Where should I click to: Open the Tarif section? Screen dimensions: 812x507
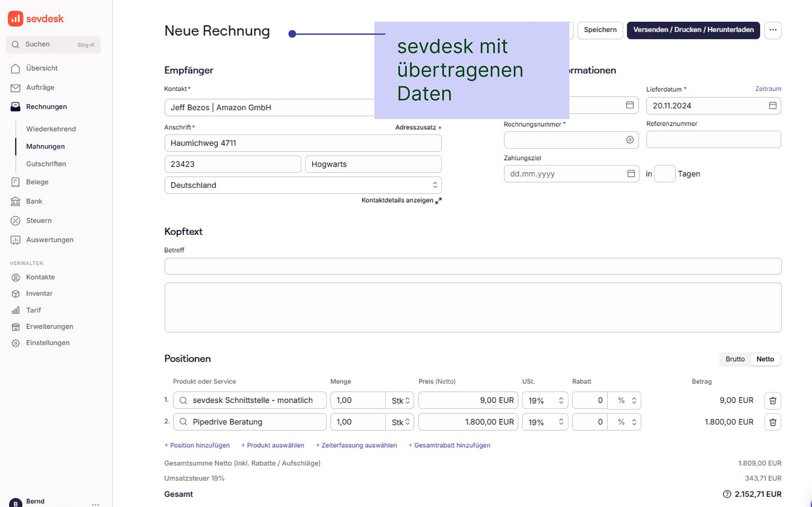(x=33, y=310)
